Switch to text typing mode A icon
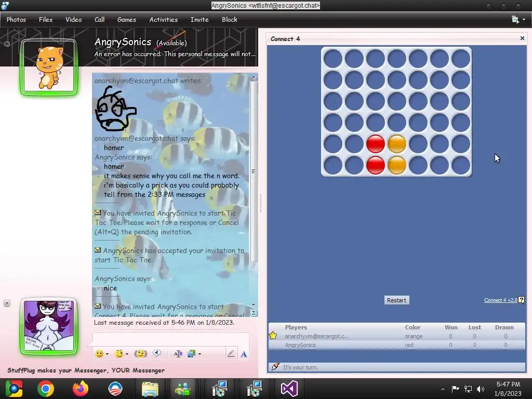Viewport: 532px width, 399px height. coord(244,354)
